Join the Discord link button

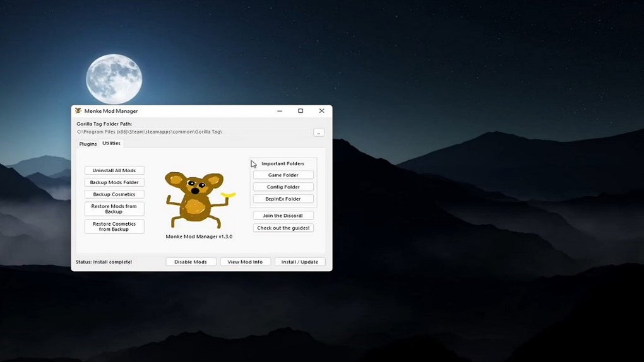tap(283, 216)
